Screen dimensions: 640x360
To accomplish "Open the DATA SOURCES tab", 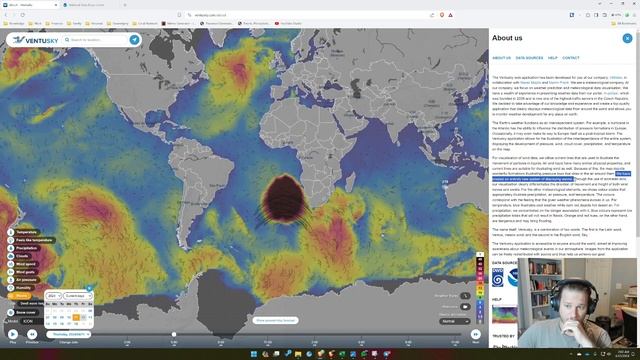I will (x=529, y=58).
